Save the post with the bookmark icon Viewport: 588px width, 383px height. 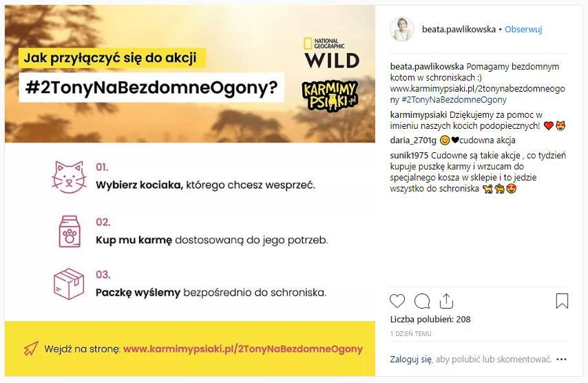coord(562,301)
